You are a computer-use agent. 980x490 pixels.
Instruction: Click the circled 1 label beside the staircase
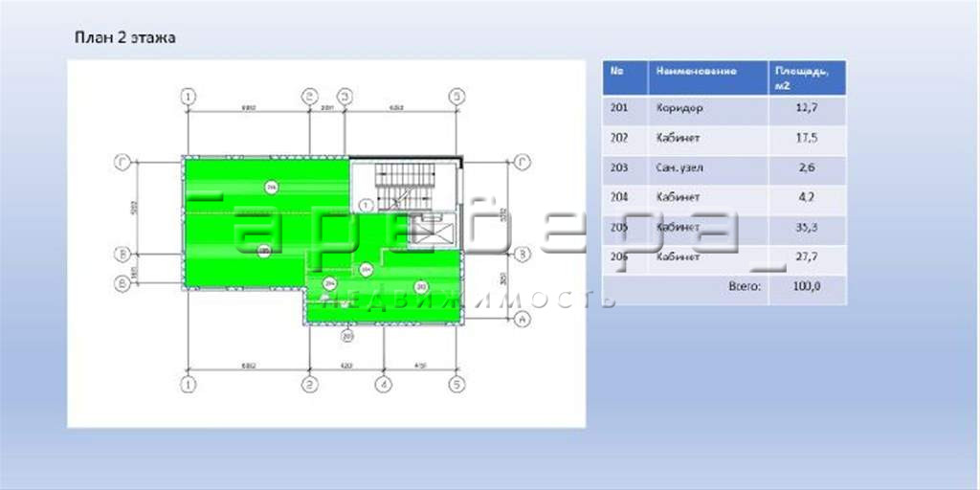(x=365, y=204)
